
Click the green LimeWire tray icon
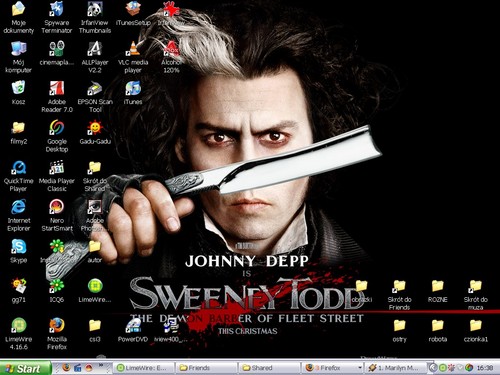click(443, 368)
